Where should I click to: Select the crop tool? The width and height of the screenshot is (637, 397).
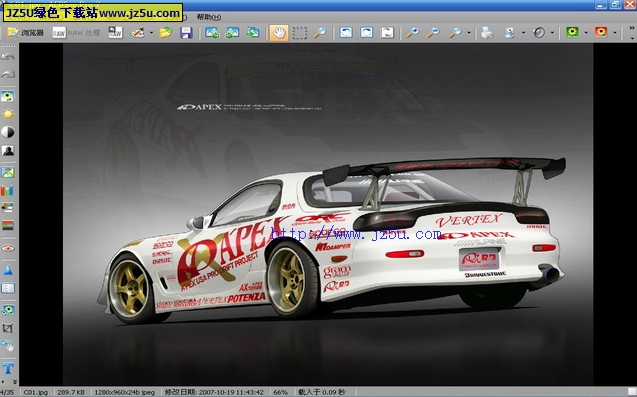click(x=8, y=328)
